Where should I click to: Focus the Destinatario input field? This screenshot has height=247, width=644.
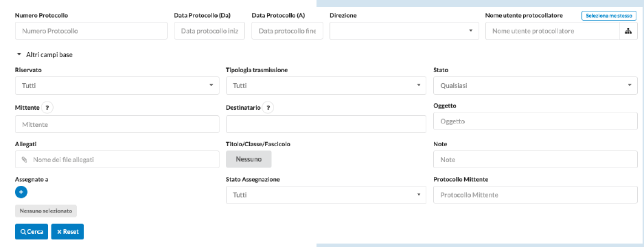tap(325, 124)
